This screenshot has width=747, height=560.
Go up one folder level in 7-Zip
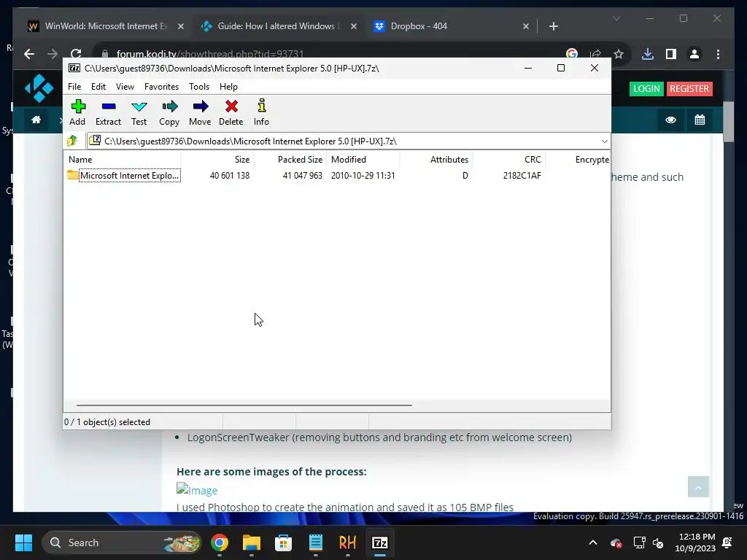pos(72,141)
